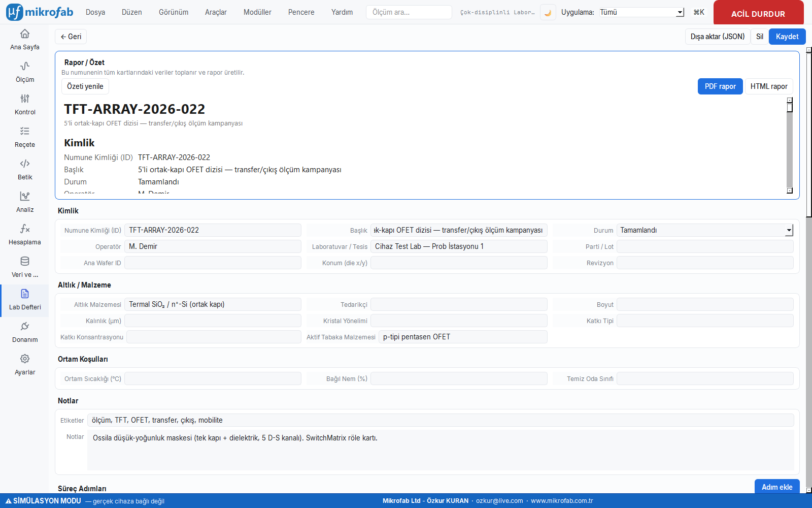
Task: Open the Düzen menu
Action: (132, 12)
